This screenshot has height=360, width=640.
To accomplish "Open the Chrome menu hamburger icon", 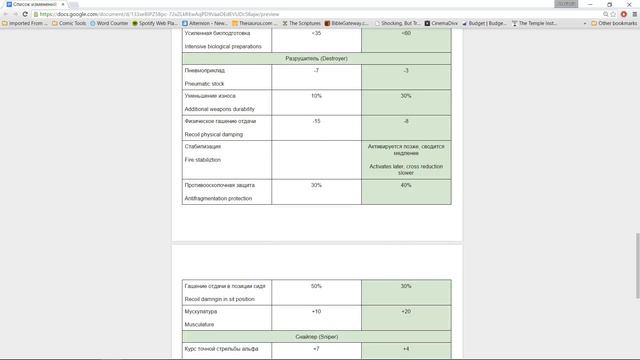I will pos(635,14).
